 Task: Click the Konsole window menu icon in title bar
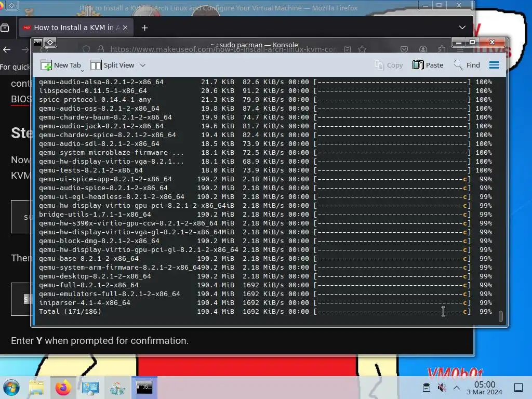click(37, 43)
